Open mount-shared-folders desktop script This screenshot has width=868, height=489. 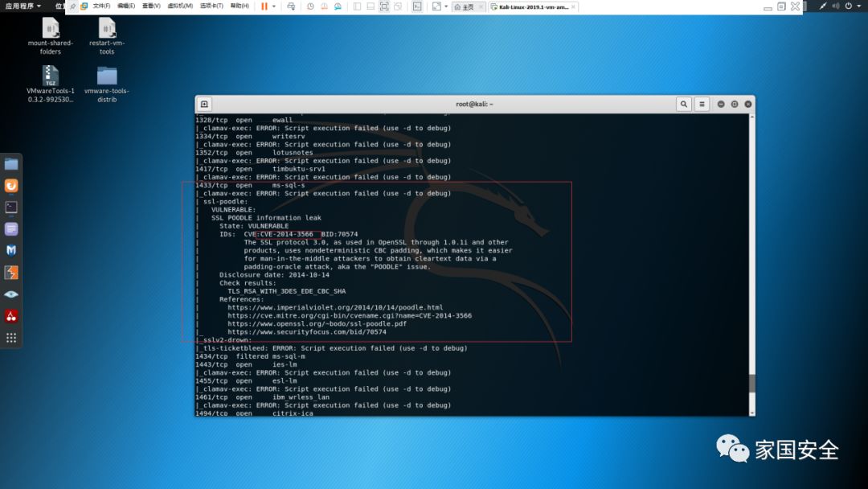51,36
